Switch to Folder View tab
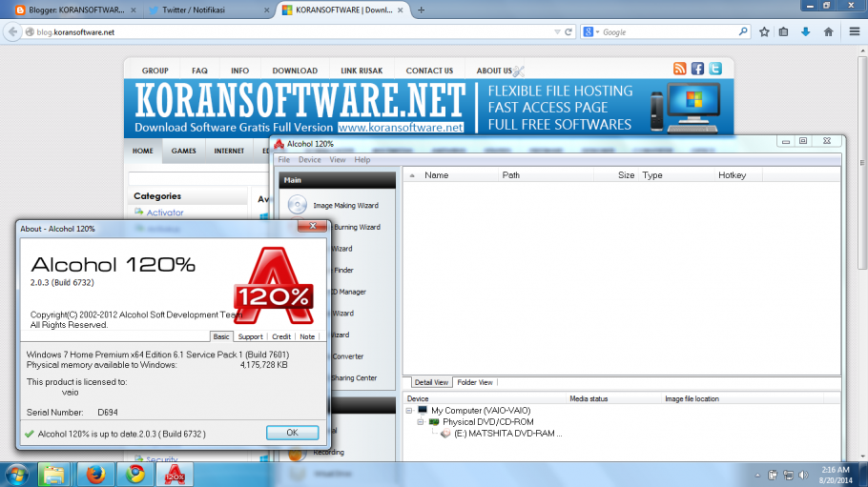 point(475,382)
